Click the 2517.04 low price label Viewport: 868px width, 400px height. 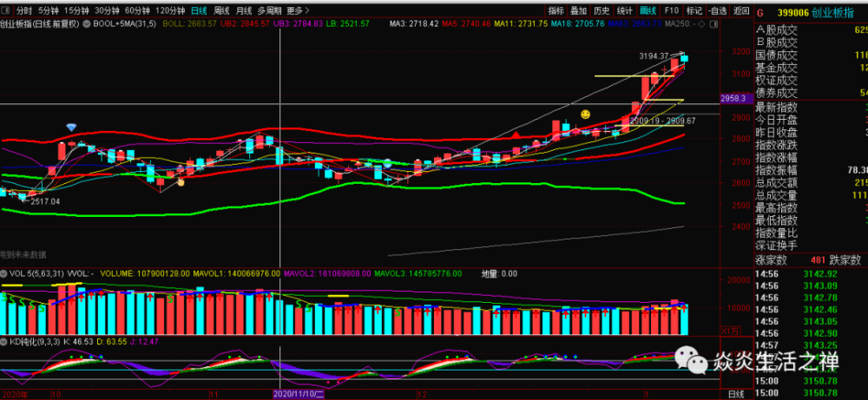click(45, 201)
